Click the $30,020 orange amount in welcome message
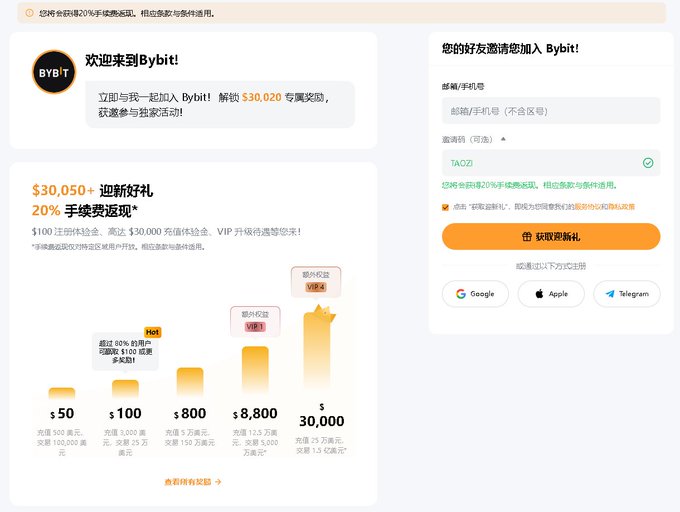The height and width of the screenshot is (512, 680). 262,97
